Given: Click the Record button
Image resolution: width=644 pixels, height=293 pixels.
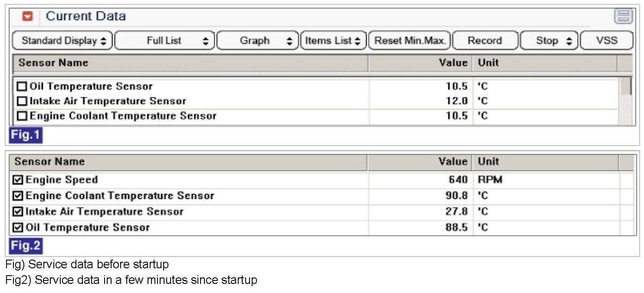Looking at the screenshot, I should pyautogui.click(x=485, y=41).
